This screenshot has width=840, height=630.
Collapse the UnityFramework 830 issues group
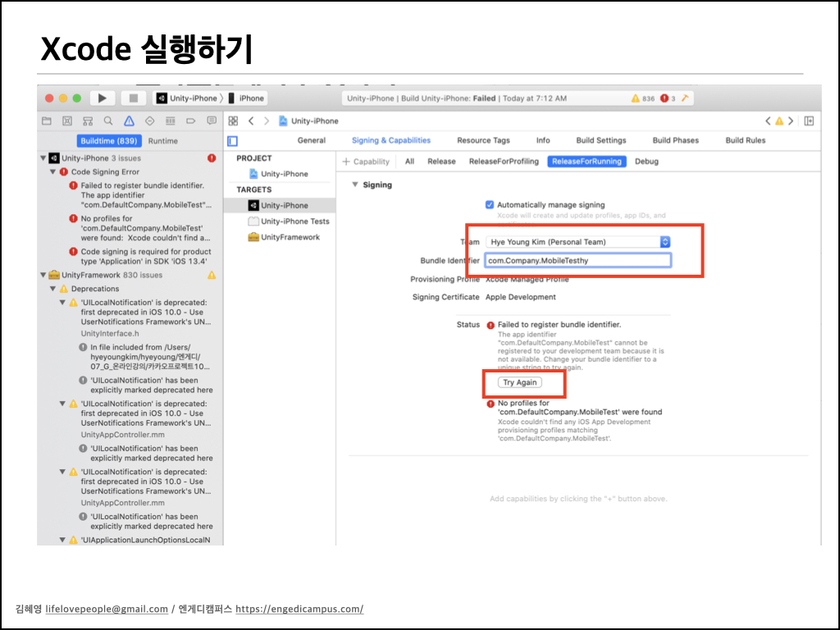click(x=43, y=275)
